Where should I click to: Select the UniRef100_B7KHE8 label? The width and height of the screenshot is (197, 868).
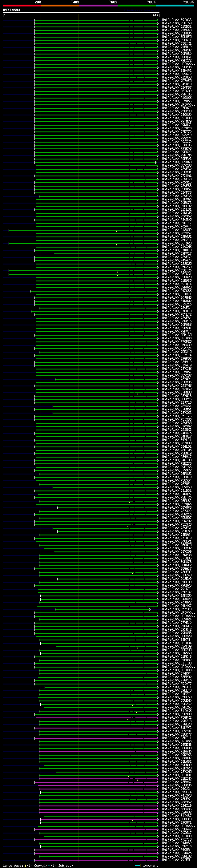coord(176,250)
